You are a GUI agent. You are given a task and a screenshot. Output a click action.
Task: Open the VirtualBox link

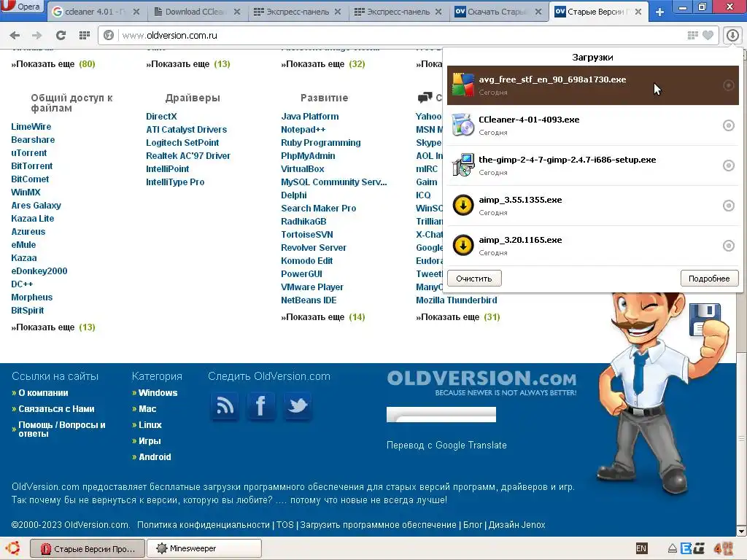coord(303,169)
